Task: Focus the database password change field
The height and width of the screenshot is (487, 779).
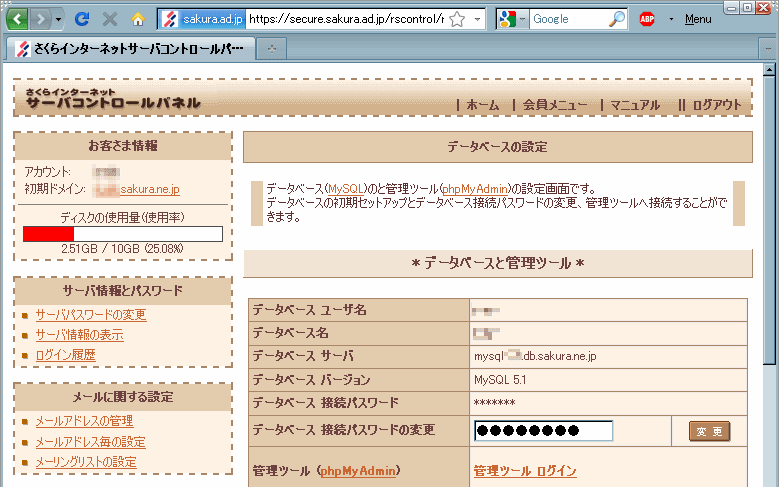Action: pos(544,431)
